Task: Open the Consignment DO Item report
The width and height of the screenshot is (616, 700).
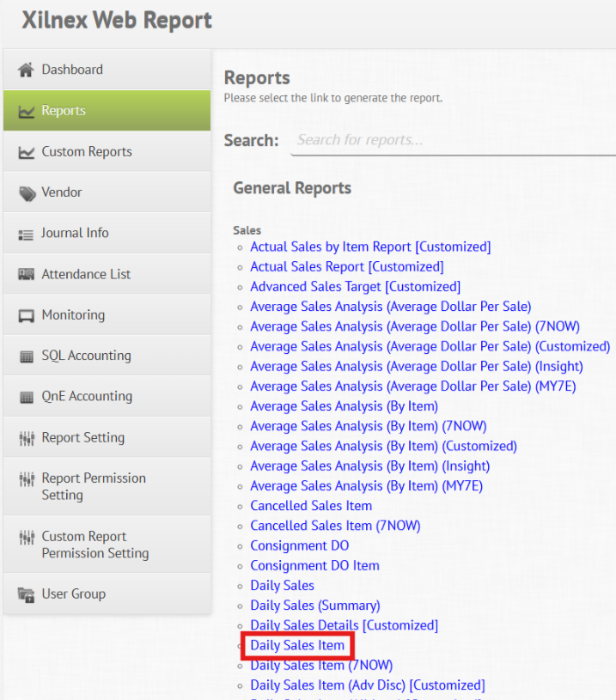Action: tap(314, 565)
